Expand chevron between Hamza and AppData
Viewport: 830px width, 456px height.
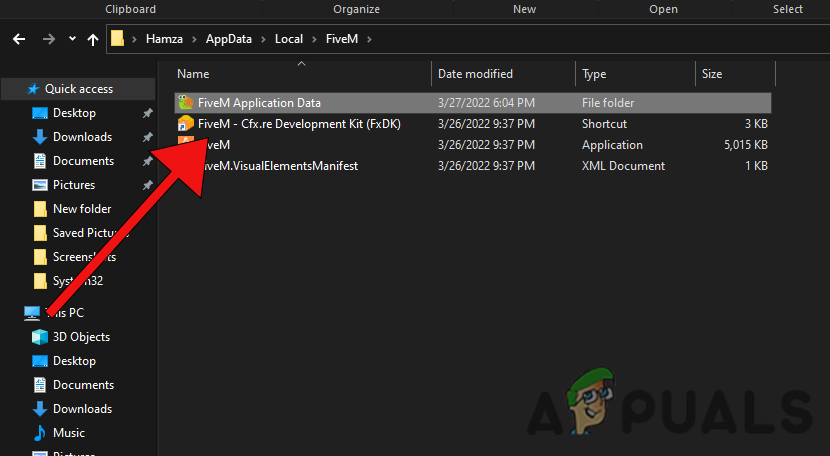pyautogui.click(x=194, y=39)
